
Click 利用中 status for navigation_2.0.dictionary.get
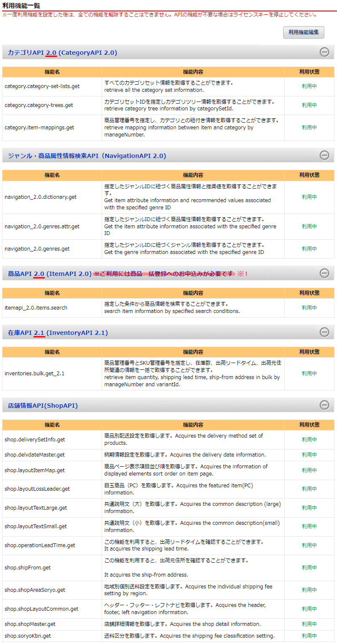coord(309,197)
